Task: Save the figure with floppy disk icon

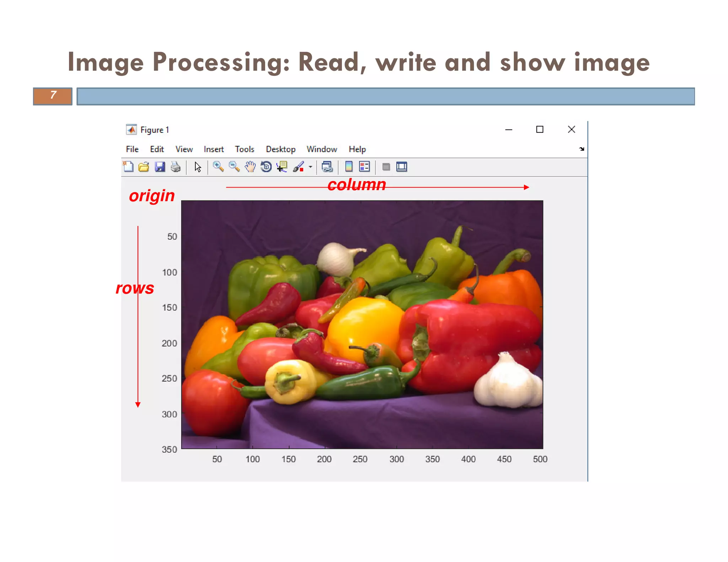Action: (160, 167)
